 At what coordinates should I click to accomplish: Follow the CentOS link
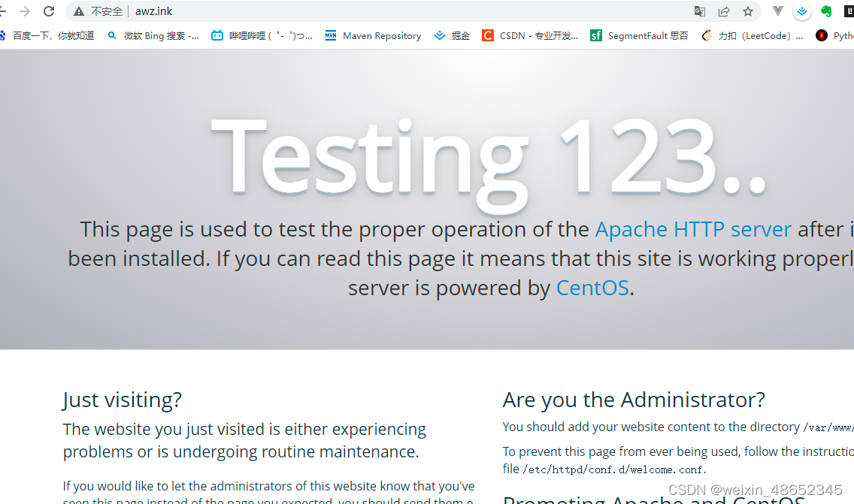tap(592, 288)
